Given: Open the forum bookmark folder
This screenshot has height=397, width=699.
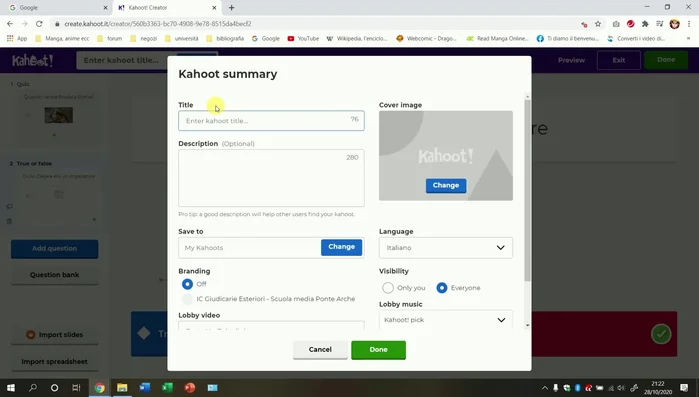Looking at the screenshot, I should (x=110, y=39).
